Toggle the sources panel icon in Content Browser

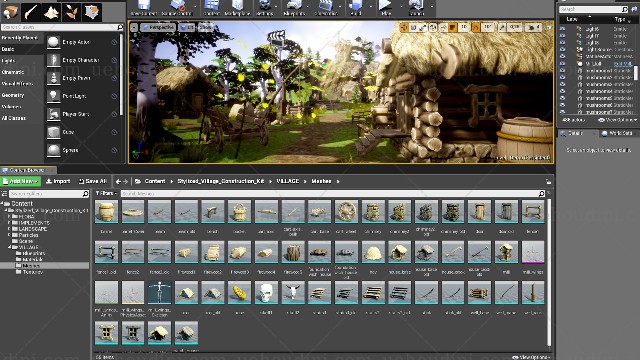[x=4, y=193]
